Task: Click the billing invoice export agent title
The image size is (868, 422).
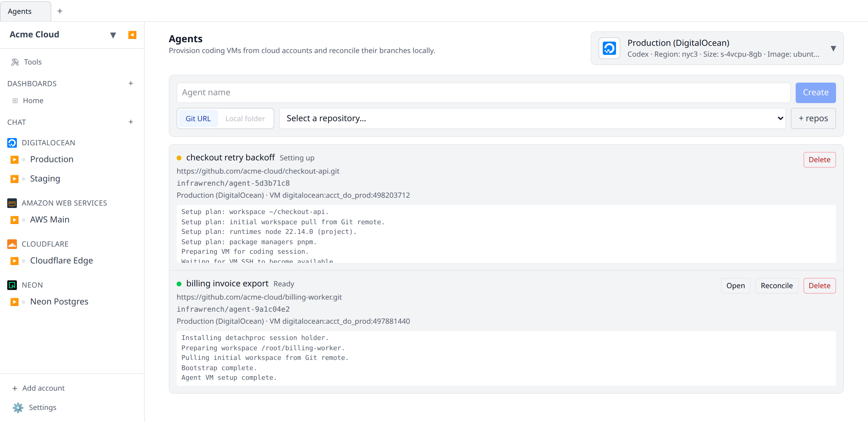Action: click(227, 283)
